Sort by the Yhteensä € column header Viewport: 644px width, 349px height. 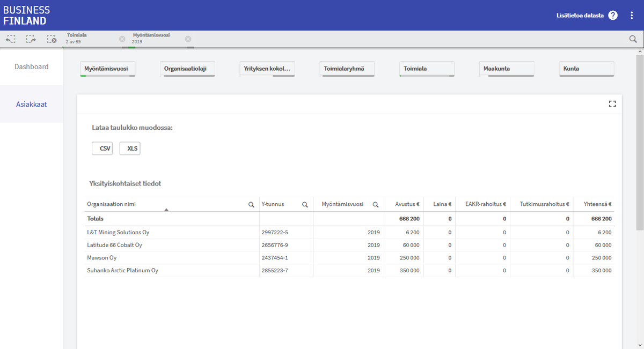point(598,204)
